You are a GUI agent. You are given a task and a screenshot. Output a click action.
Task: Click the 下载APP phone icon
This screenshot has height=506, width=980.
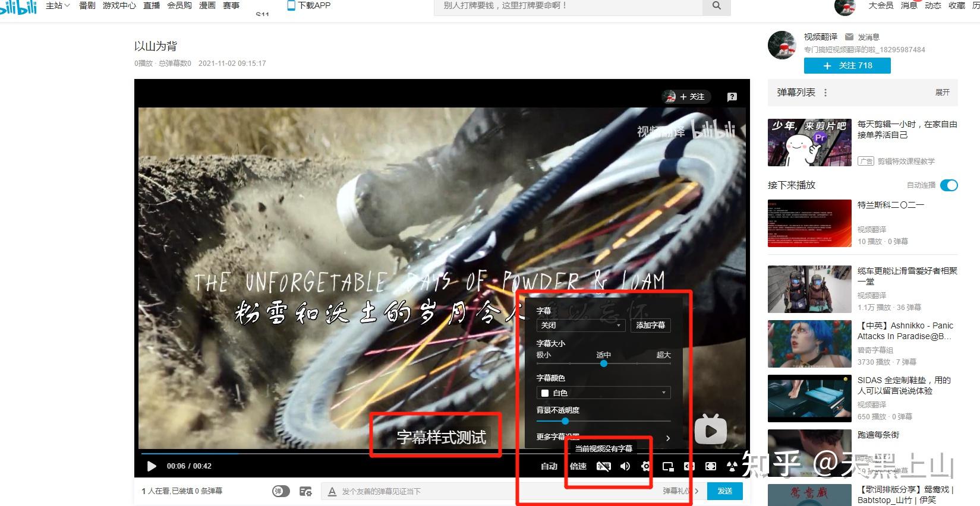click(291, 5)
